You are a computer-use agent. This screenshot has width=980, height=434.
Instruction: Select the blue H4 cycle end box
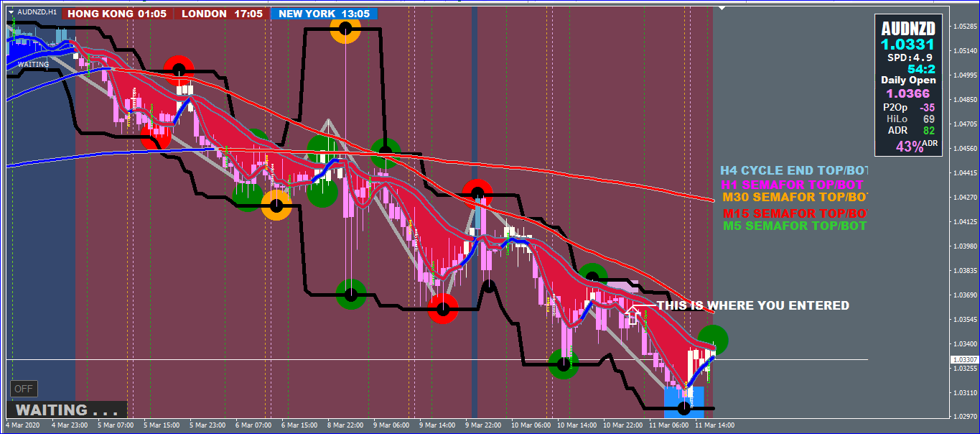[x=683, y=402]
